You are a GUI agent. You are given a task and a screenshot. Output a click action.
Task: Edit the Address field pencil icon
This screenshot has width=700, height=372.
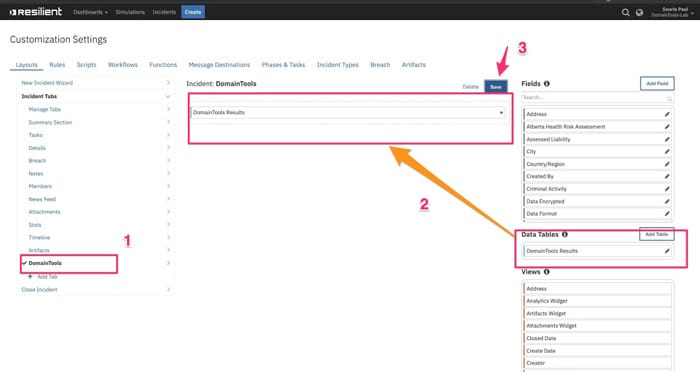click(x=667, y=114)
